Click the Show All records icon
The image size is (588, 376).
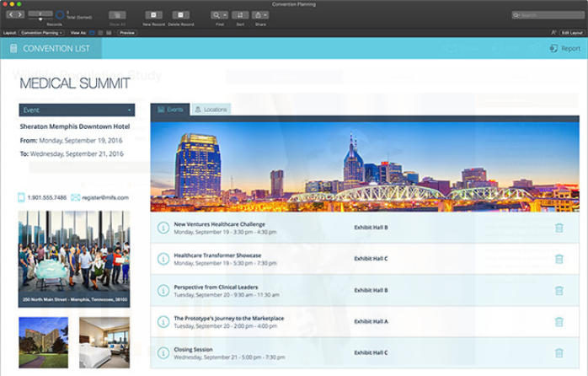click(x=117, y=15)
